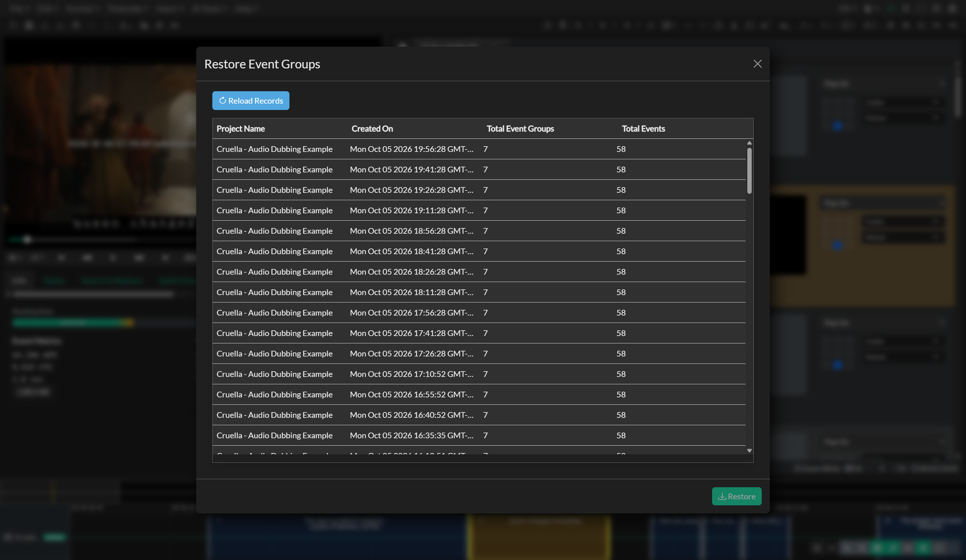Select the record created at 18:56:28
This screenshot has height=560, width=966.
pos(479,231)
